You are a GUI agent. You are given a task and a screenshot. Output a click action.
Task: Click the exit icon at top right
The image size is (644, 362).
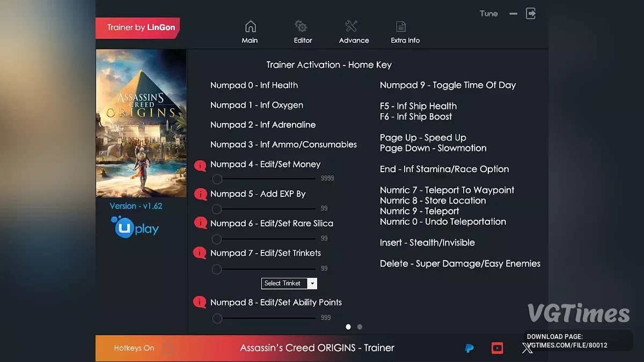(x=530, y=14)
